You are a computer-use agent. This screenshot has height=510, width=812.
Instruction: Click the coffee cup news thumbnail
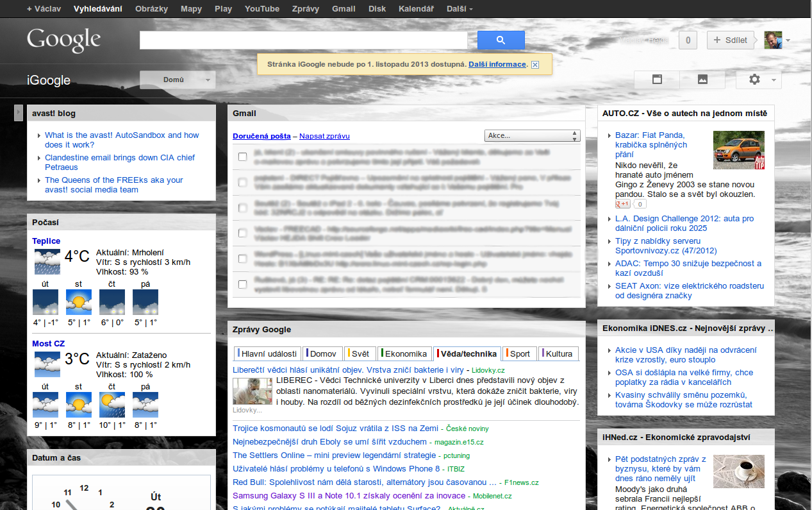[739, 472]
